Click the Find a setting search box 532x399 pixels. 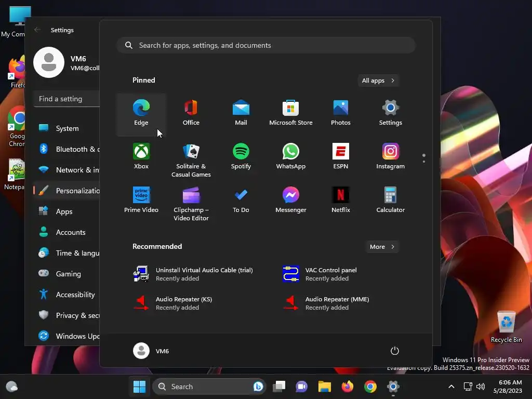coord(67,99)
